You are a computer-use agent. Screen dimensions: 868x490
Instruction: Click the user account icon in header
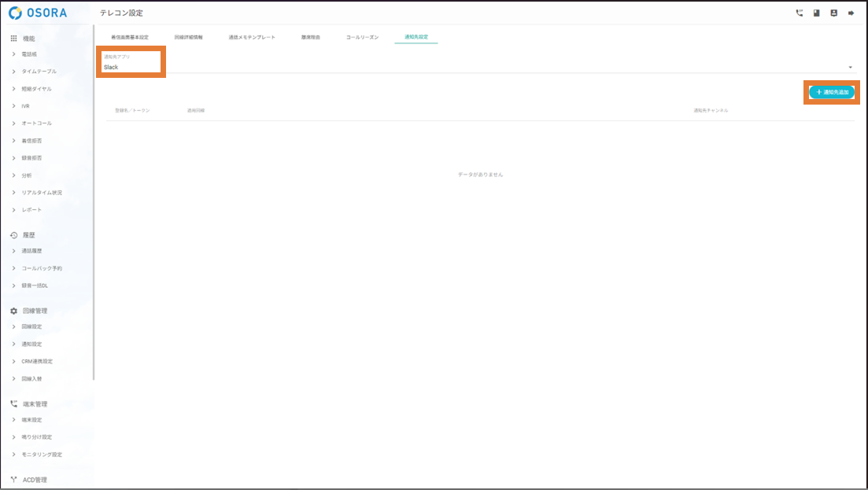pos(833,13)
